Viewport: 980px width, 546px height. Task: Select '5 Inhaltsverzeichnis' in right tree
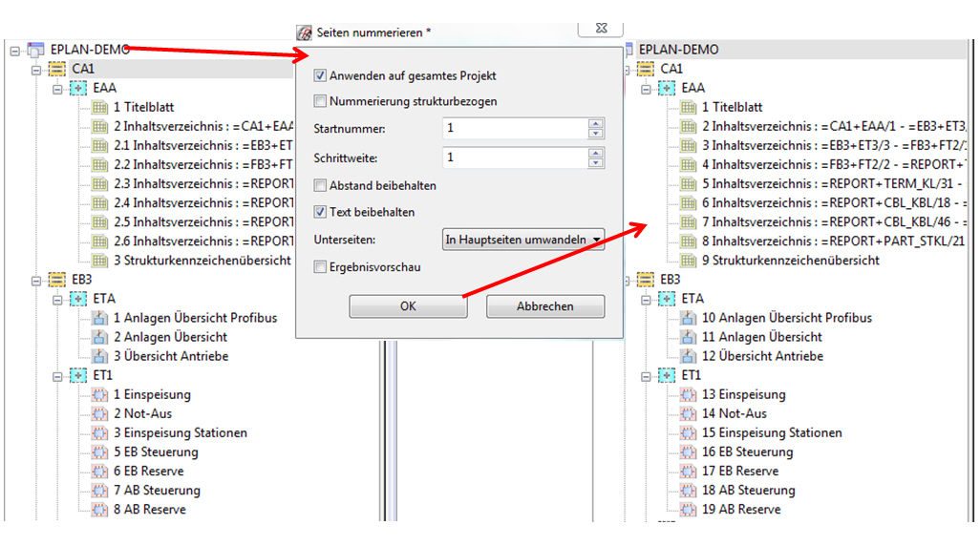834,183
